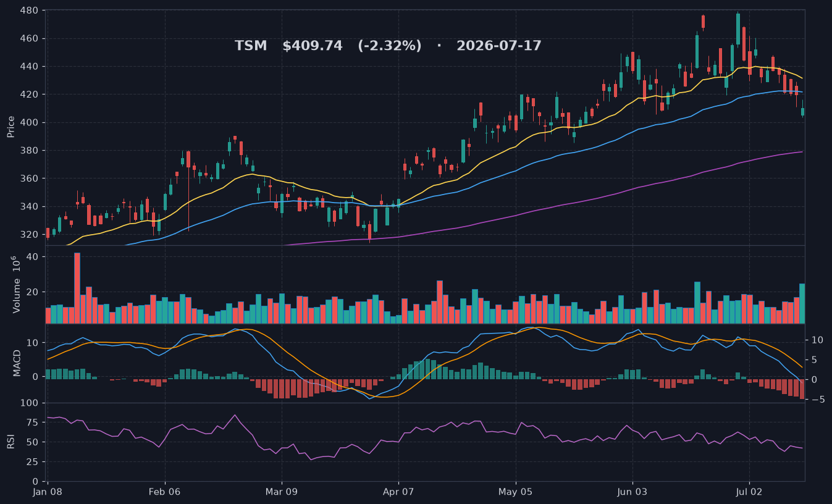
Task: Click the Jun 03 date label
Action: [632, 492]
